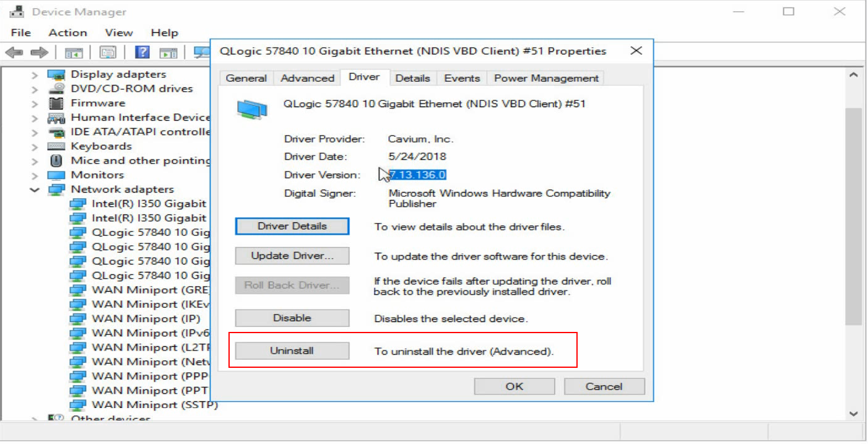Click the WAN Miniport (IP) adapter icon

pos(77,318)
